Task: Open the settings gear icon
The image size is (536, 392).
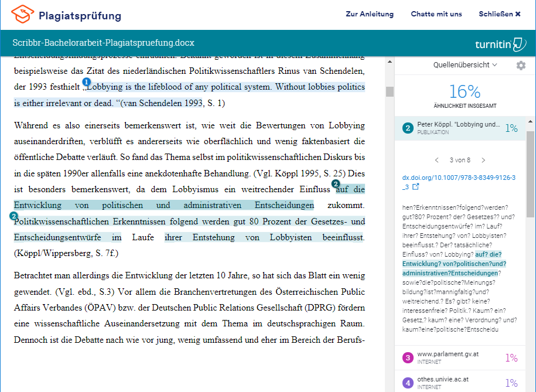Action: click(521, 66)
